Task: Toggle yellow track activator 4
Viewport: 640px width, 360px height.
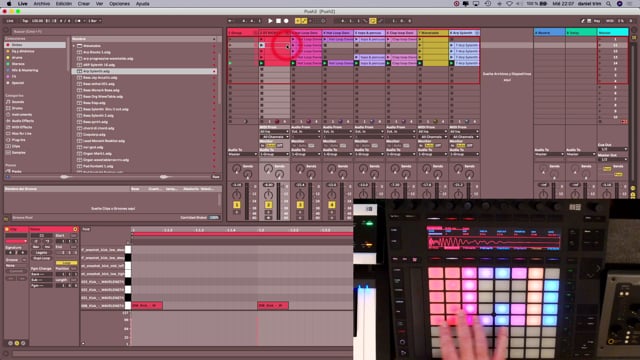Action: coord(332,204)
